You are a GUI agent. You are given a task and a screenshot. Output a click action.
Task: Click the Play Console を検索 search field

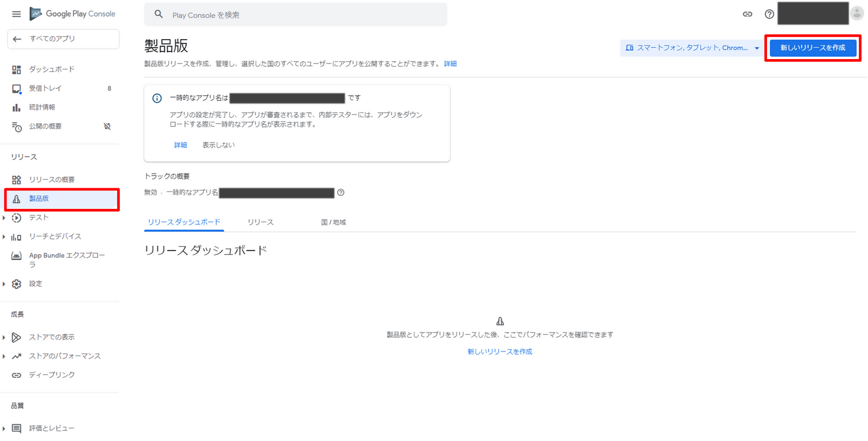296,15
